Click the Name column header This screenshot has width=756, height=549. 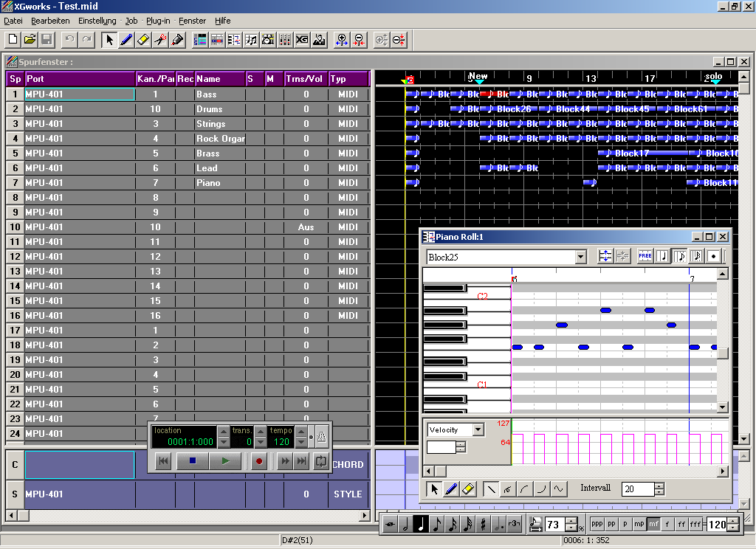point(220,79)
